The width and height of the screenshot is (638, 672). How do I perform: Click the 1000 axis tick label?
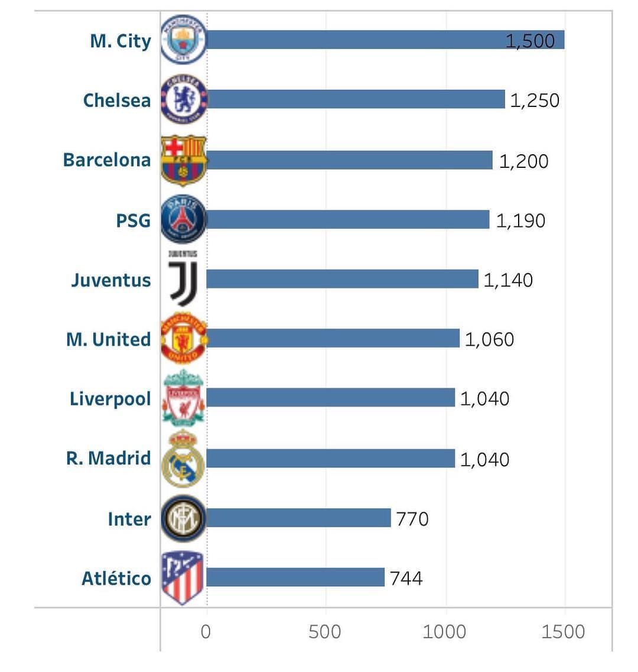click(x=444, y=632)
